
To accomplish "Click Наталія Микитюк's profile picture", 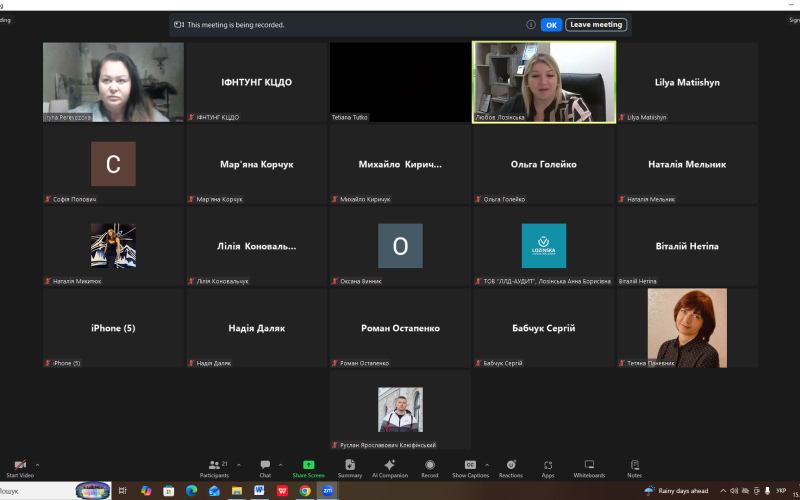I will point(113,246).
